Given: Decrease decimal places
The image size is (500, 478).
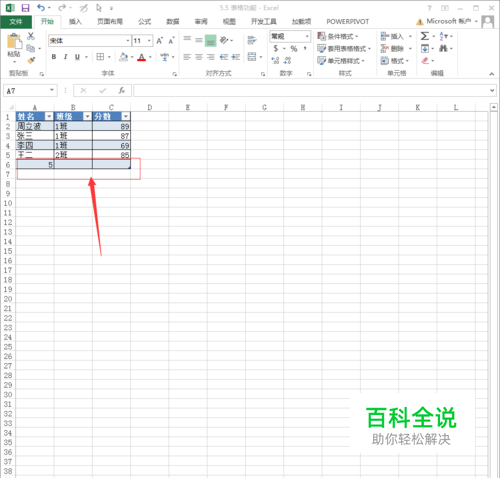Looking at the screenshot, I should tap(287, 61).
